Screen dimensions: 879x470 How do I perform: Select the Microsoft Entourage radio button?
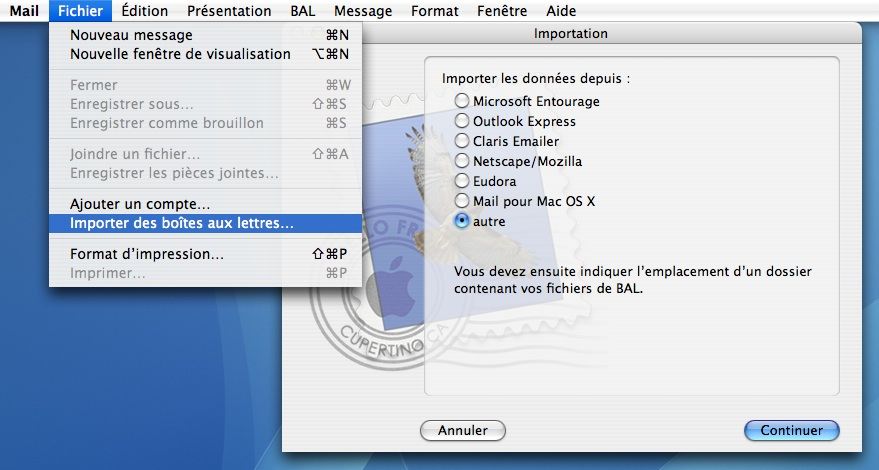[461, 101]
